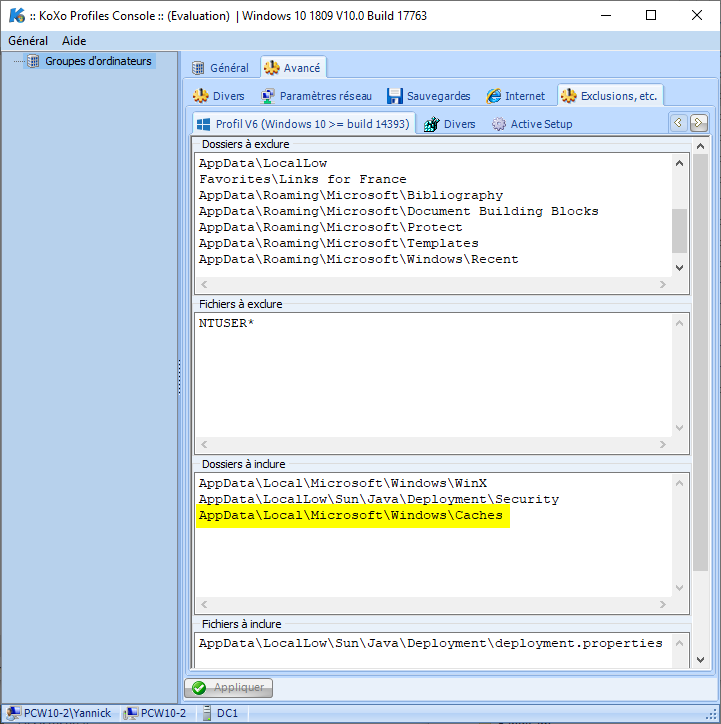
Task: Click the Windows logo icon on Profil V6
Action: click(204, 124)
